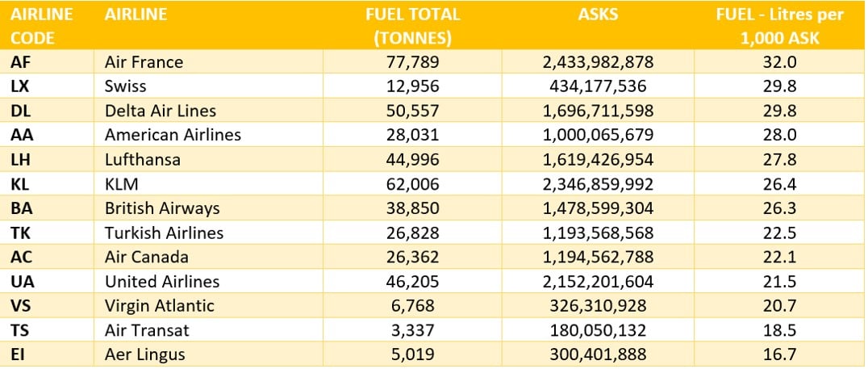This screenshot has height=369, width=868.
Task: Click the Delta Air Lines cell
Action: (161, 111)
